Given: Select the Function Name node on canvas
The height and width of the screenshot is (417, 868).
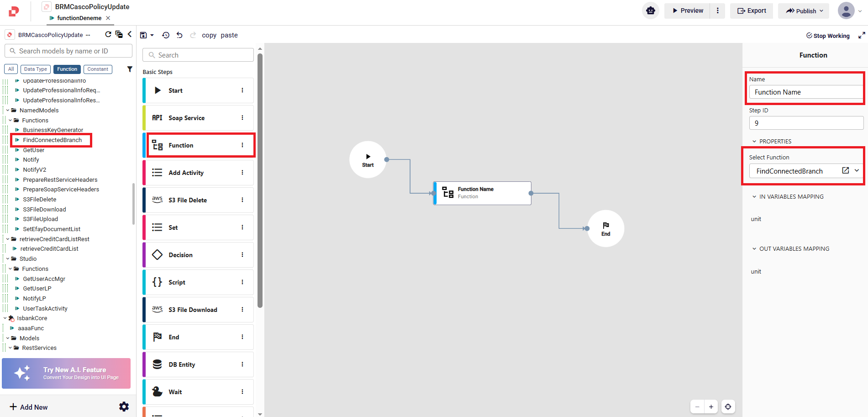Looking at the screenshot, I should pyautogui.click(x=482, y=193).
